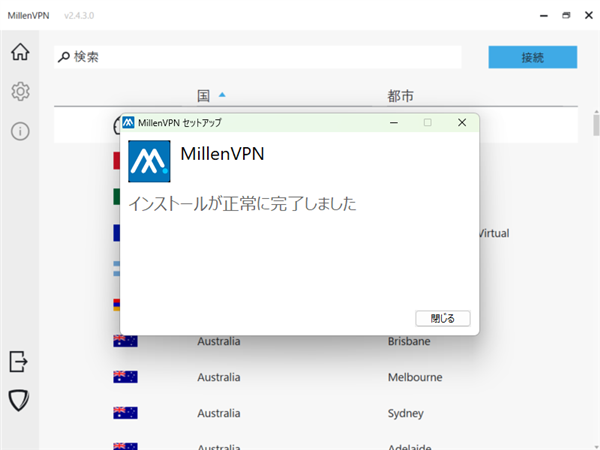Select the Melbourne city cell
The height and width of the screenshot is (450, 600).
[415, 377]
